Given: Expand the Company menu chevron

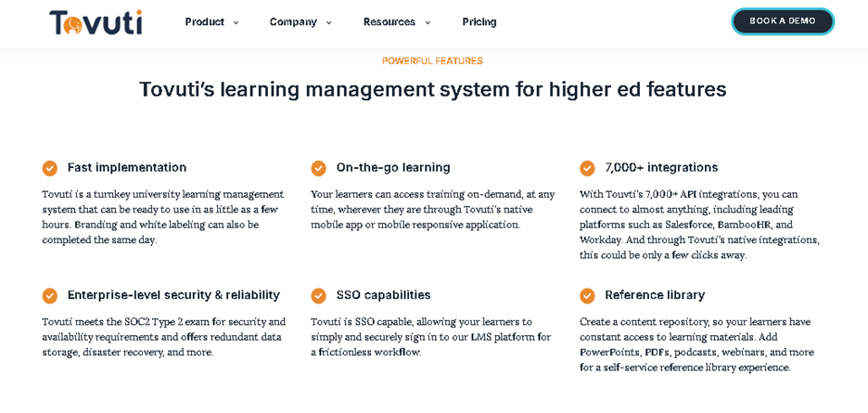Looking at the screenshot, I should point(329,22).
